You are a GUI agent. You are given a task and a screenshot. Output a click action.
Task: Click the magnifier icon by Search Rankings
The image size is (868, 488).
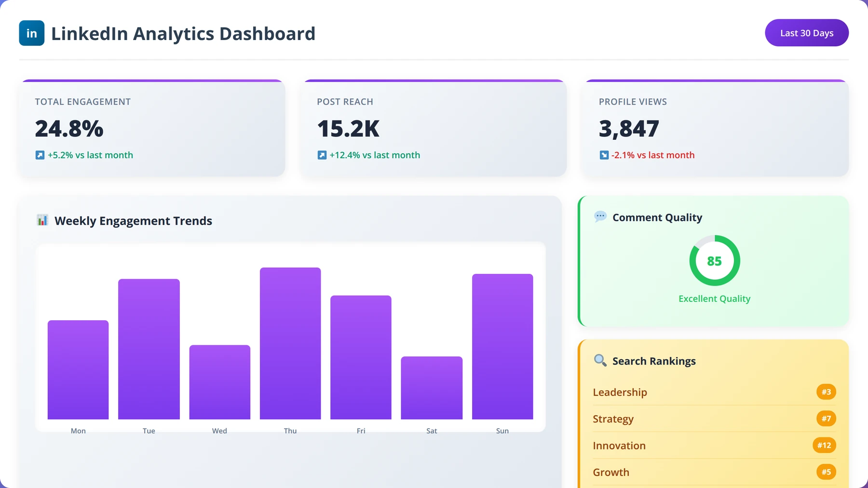(600, 360)
